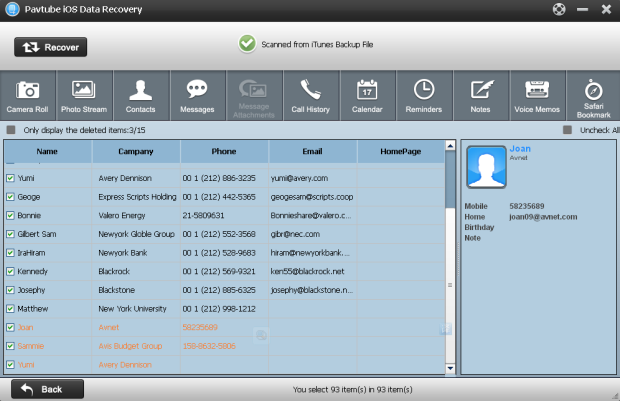
Task: Uncheck the Geoge contact checkbox
Action: pyautogui.click(x=11, y=197)
